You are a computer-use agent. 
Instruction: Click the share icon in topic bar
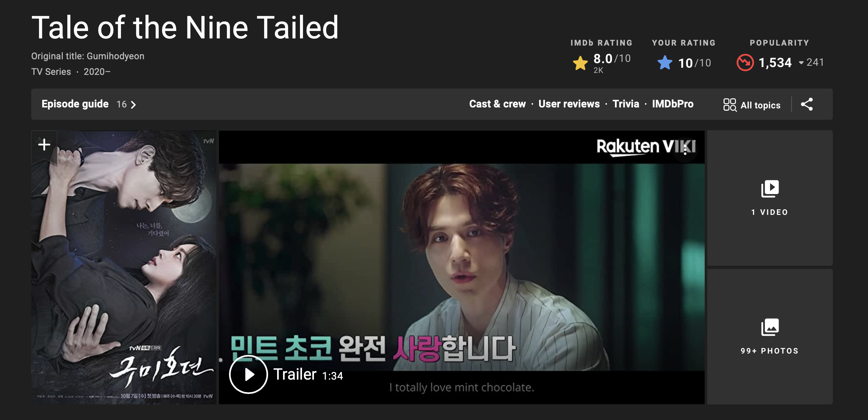pos(807,104)
